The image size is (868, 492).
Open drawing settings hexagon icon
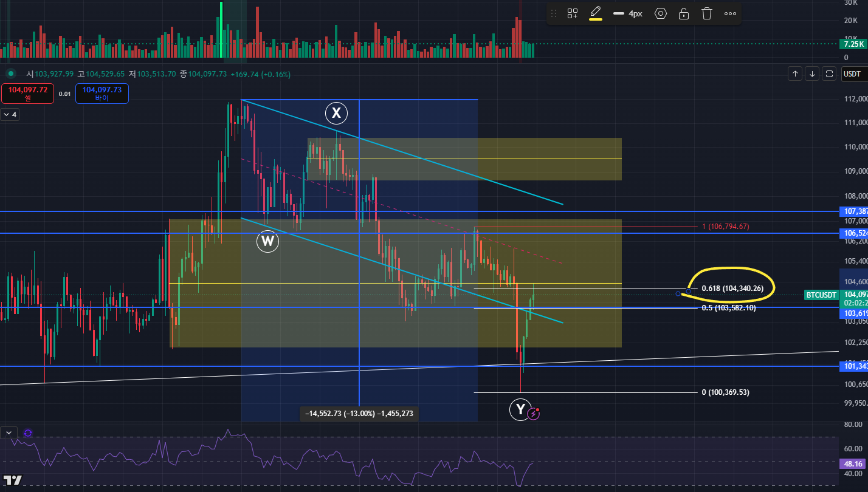(x=661, y=13)
